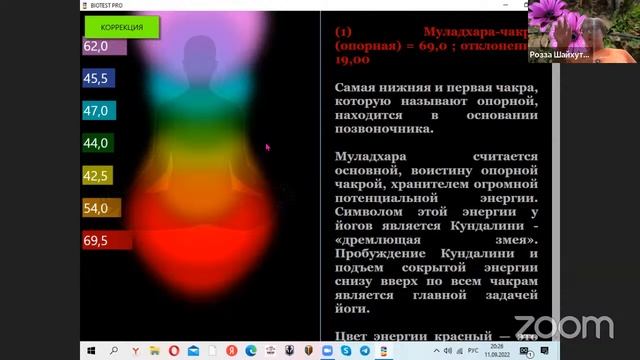
Task: Select the blue 45,5 chakra value
Action: pyautogui.click(x=99, y=78)
